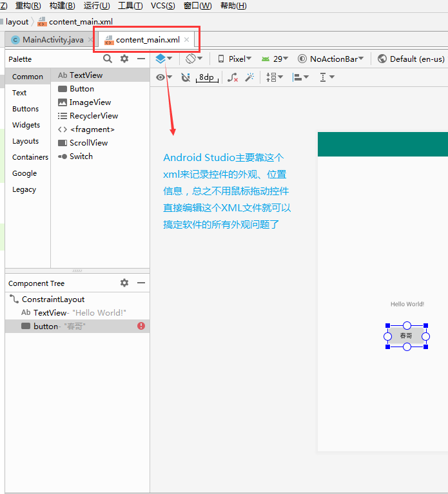Click the right constraint handle of the 春哥 button
This screenshot has height=494, width=448.
coord(425,336)
